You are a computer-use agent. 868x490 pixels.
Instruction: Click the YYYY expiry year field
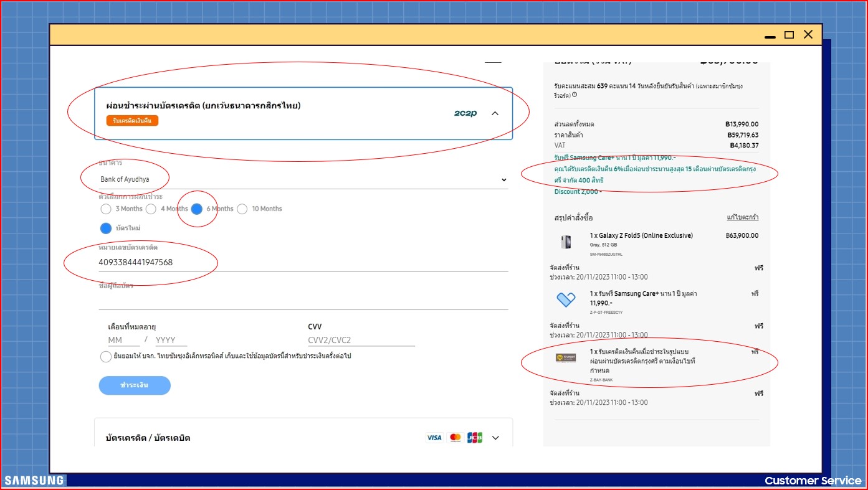tap(171, 341)
